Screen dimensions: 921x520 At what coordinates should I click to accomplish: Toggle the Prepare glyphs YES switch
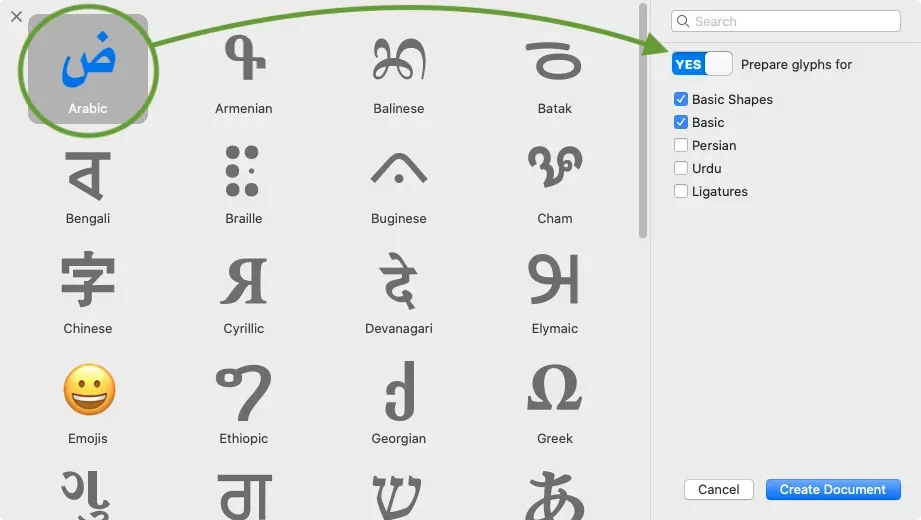[702, 64]
